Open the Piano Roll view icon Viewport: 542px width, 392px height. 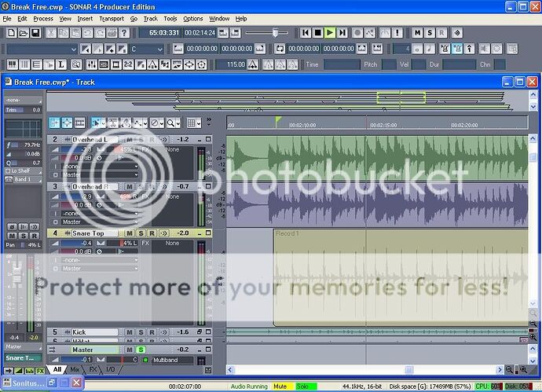coord(13,64)
